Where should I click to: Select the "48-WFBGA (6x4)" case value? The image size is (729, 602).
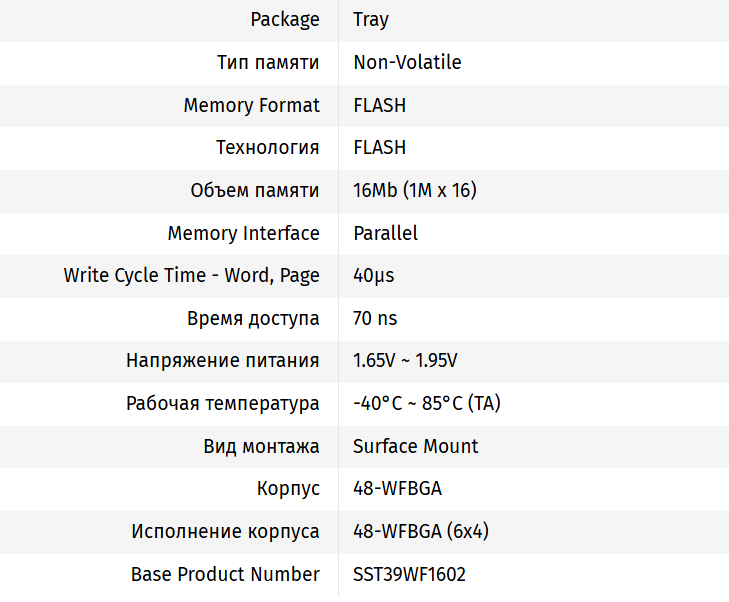pyautogui.click(x=420, y=531)
